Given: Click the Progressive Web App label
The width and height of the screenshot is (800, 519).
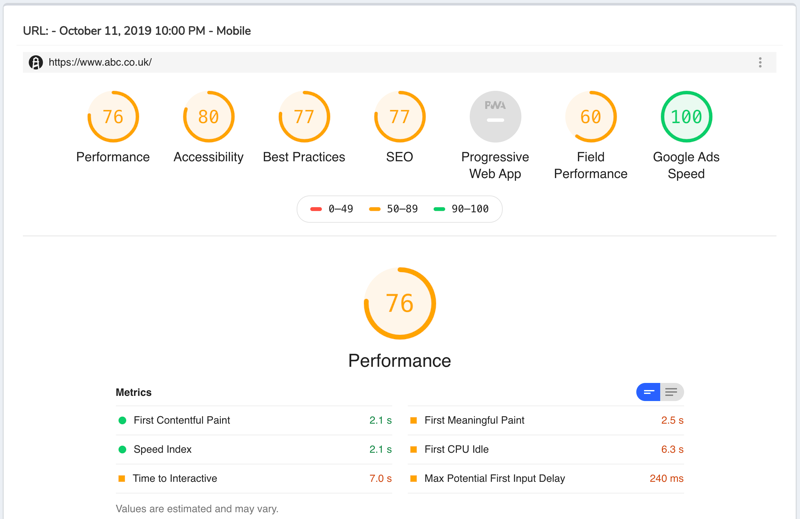Looking at the screenshot, I should pyautogui.click(x=495, y=165).
